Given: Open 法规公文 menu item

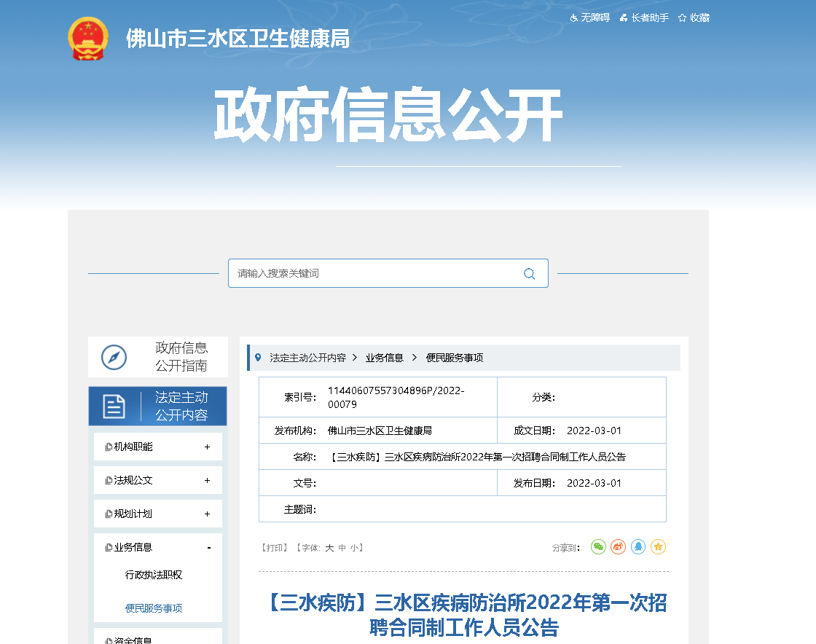Looking at the screenshot, I should [133, 480].
